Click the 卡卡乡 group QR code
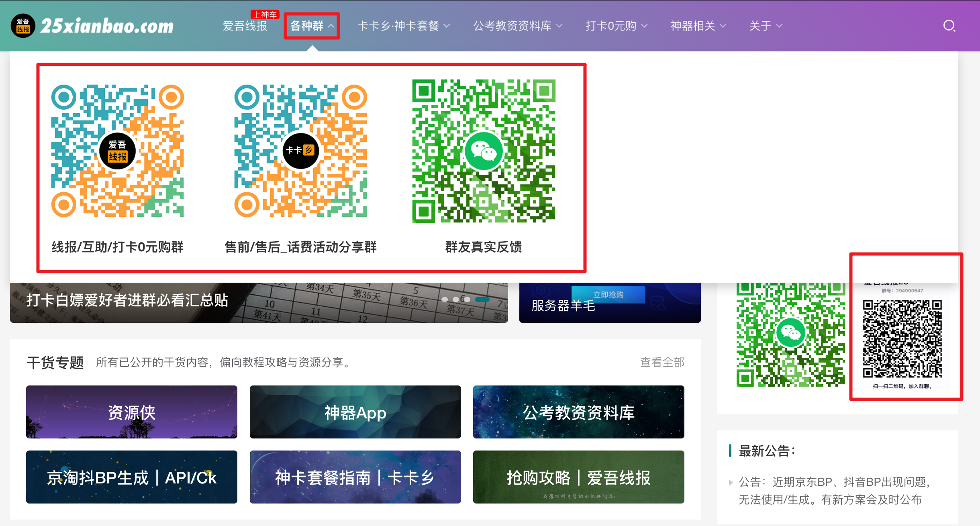980x526 pixels. click(301, 151)
